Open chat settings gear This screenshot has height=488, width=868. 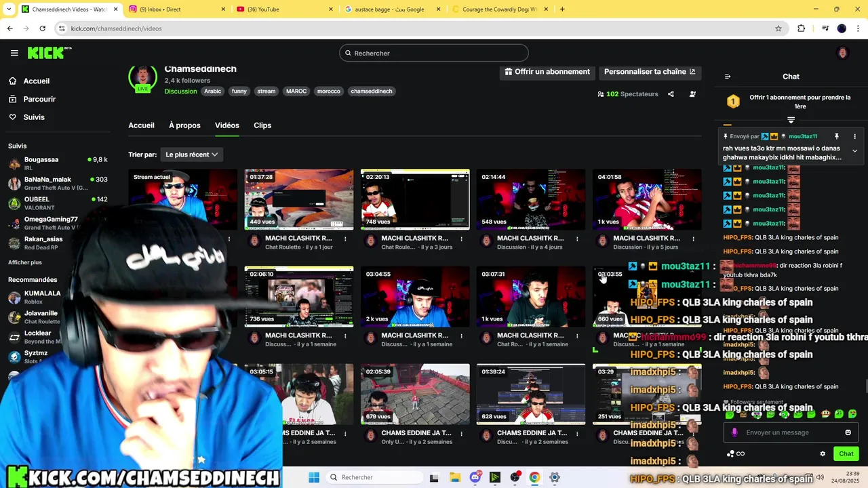[823, 454]
